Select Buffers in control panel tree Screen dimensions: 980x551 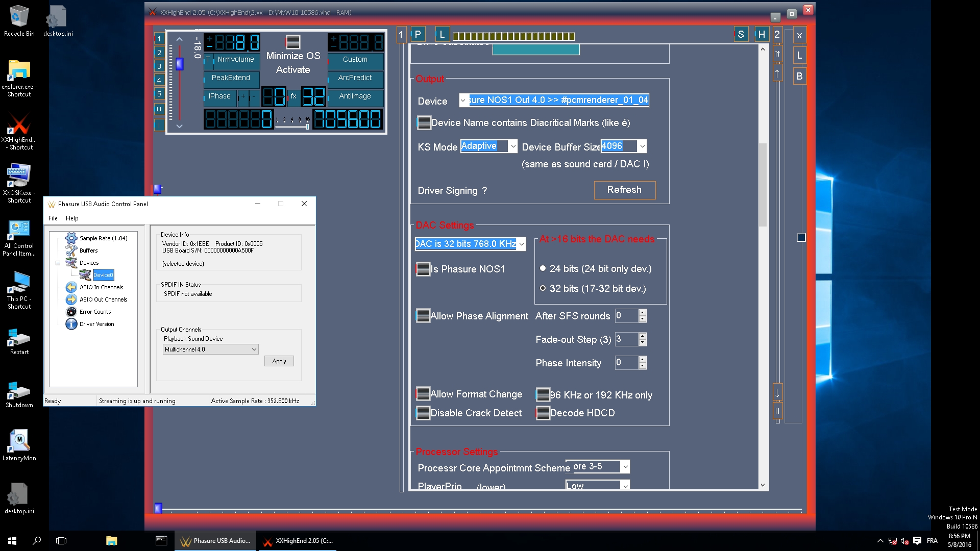[88, 251]
